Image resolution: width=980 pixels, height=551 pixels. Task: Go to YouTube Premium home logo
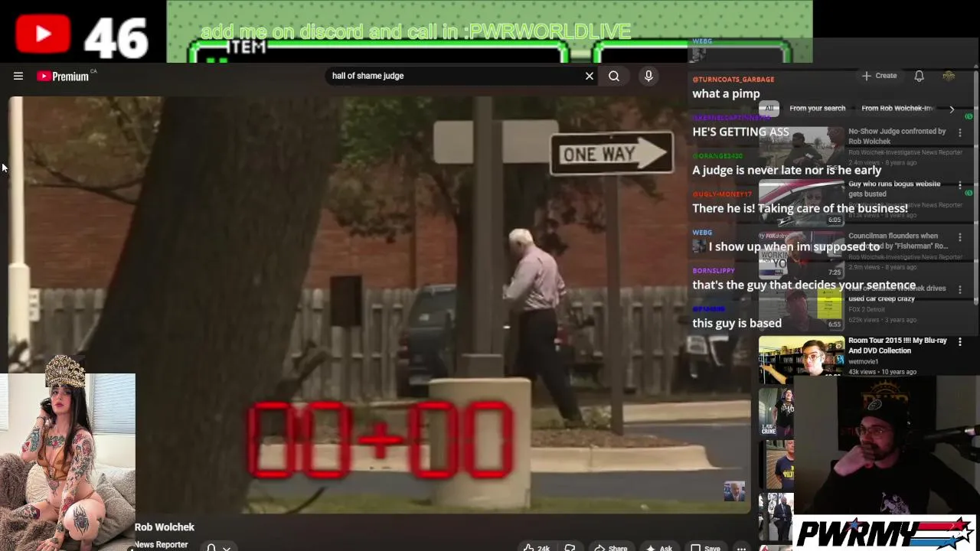[63, 76]
